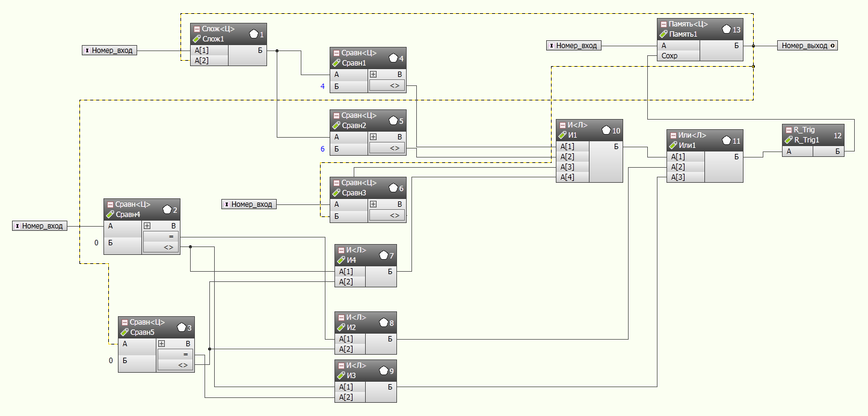Screen dimensions: 868x416
Task: Select the Номер_вход input tag feeding Сравн4
Action: point(40,226)
